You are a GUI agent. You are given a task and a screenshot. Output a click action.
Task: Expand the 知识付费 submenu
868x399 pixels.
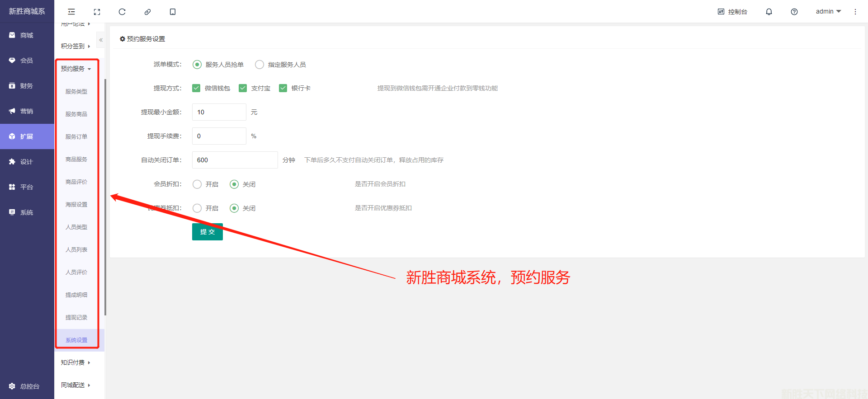pyautogui.click(x=75, y=362)
